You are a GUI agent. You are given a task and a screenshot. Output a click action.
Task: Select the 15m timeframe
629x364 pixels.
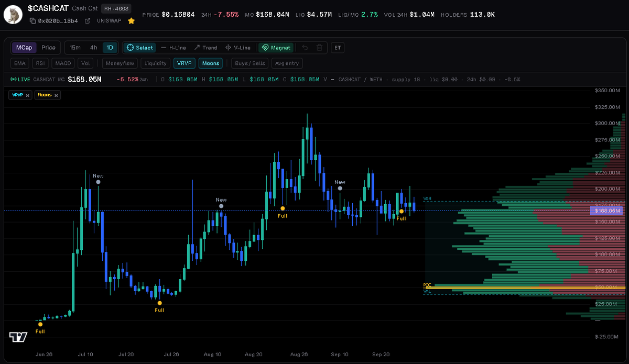[75, 48]
